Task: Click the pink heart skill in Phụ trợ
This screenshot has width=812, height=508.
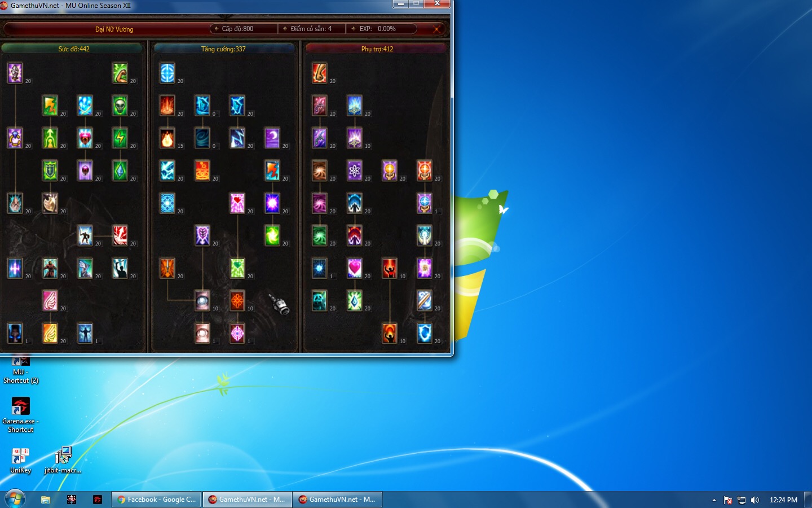Action: click(x=355, y=268)
